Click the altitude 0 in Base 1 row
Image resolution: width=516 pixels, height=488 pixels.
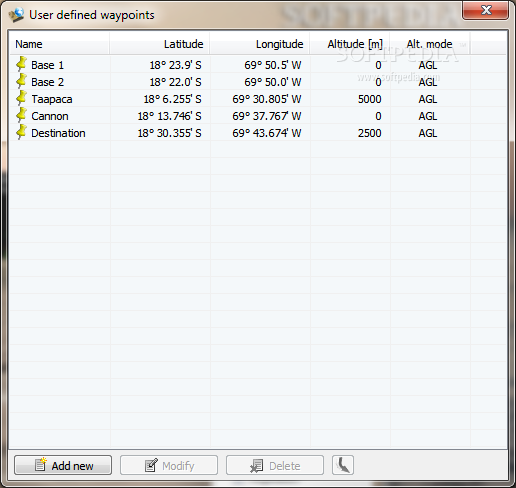coord(378,65)
